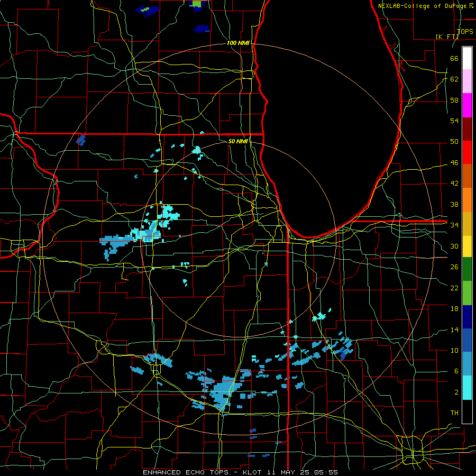Click the gold legend swatch

[x=467, y=224]
